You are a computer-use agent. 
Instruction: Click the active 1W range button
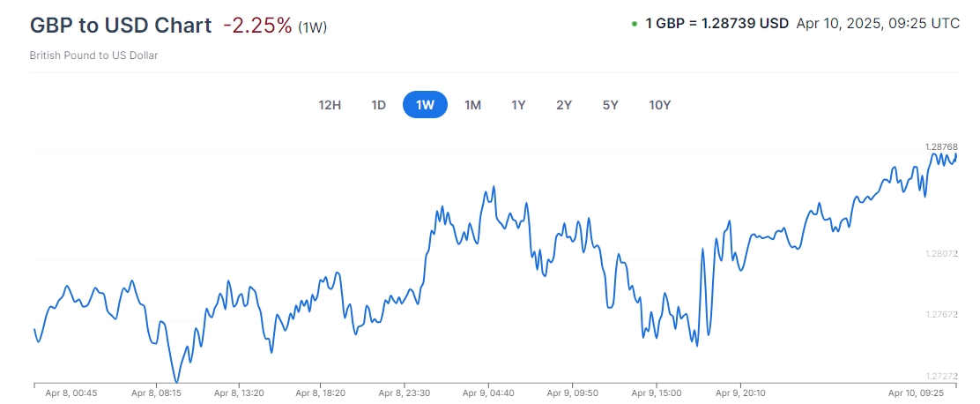pos(426,105)
